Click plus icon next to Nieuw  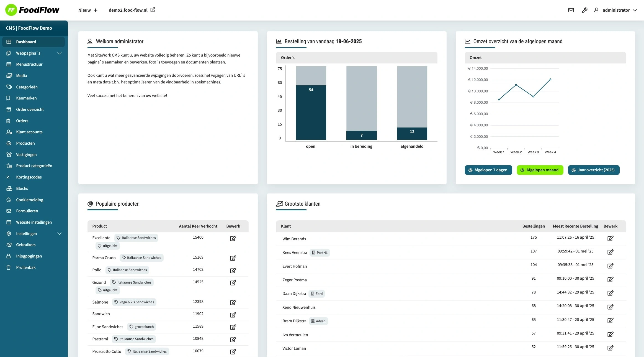[96, 10]
